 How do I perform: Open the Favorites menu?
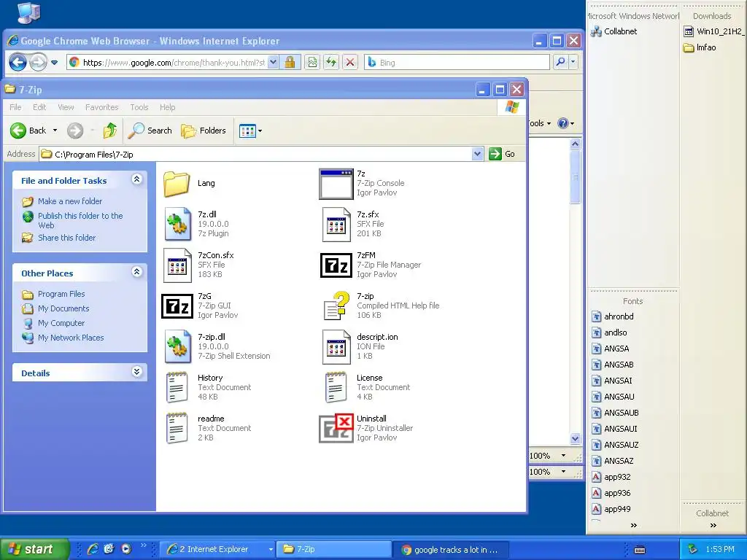[101, 107]
